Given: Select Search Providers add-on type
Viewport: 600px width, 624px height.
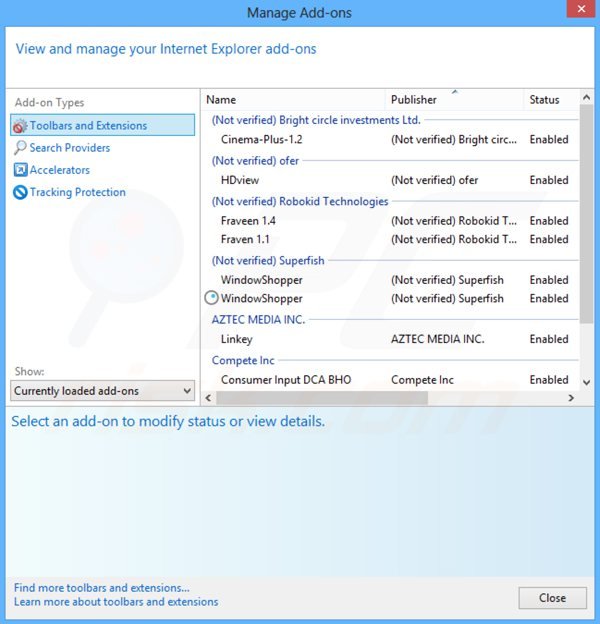Looking at the screenshot, I should coord(70,148).
